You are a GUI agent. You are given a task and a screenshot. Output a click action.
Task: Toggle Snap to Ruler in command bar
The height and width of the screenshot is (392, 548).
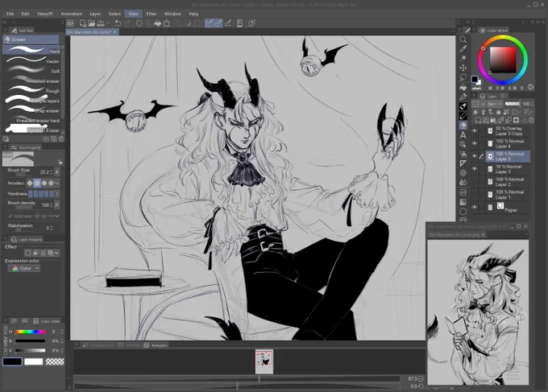coord(209,23)
